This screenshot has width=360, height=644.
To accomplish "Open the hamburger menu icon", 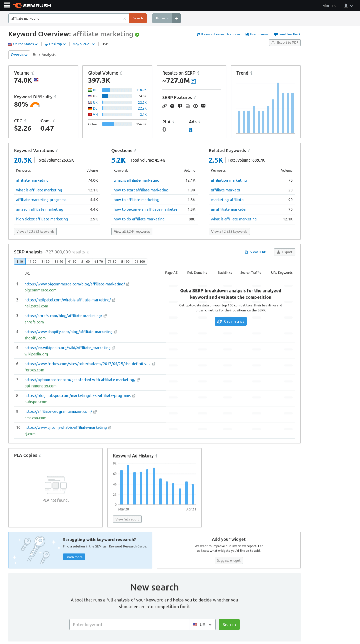I will (7, 5).
